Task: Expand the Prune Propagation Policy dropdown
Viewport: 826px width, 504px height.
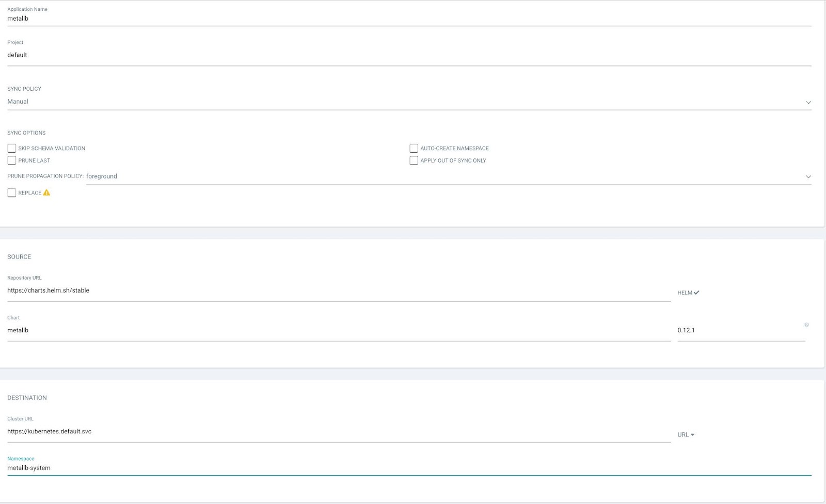Action: [x=808, y=176]
